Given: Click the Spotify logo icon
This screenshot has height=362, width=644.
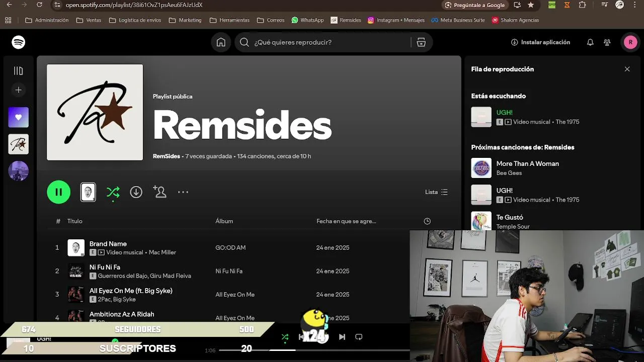Looking at the screenshot, I should [x=19, y=42].
